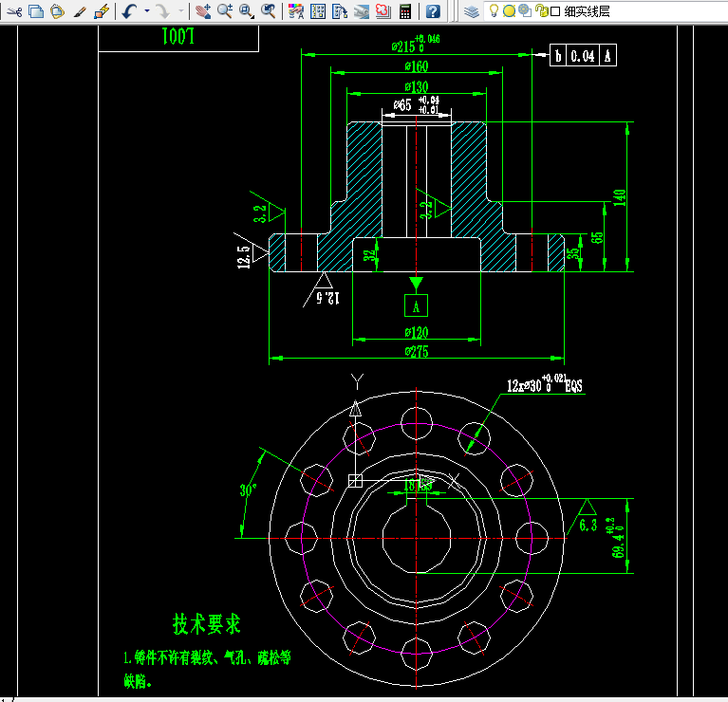Click the 0.04 tolerance frame value
Viewport: 728px width, 702px height.
pos(582,56)
